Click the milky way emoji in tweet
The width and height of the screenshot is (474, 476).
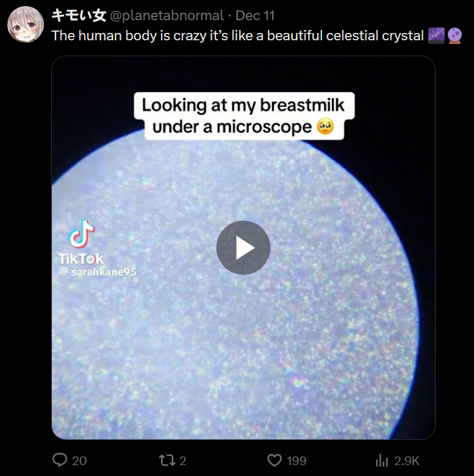pyautogui.click(x=436, y=35)
